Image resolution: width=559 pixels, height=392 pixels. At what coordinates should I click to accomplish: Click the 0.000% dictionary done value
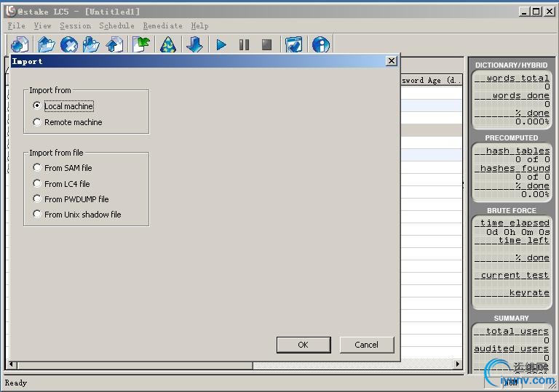(x=532, y=122)
